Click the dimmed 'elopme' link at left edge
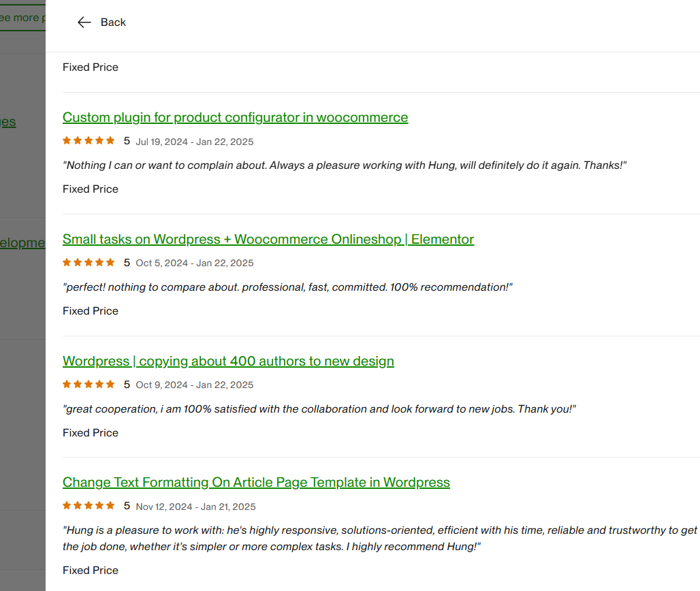 pyautogui.click(x=22, y=243)
